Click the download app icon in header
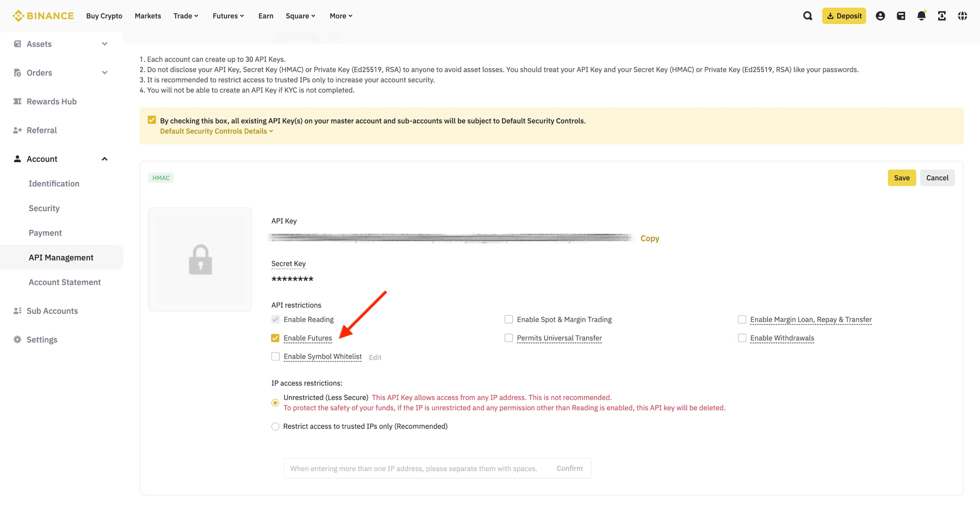 942,16
